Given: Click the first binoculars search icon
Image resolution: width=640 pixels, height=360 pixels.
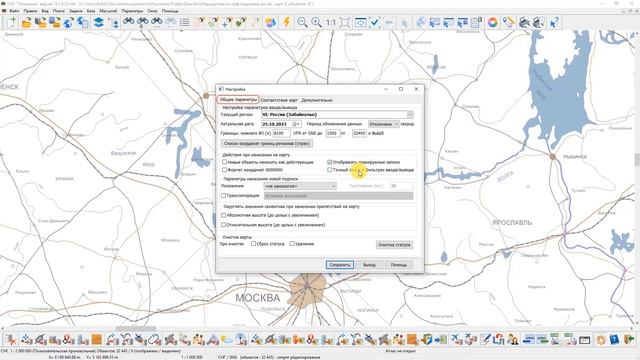Looking at the screenshot, I should click(129, 22).
